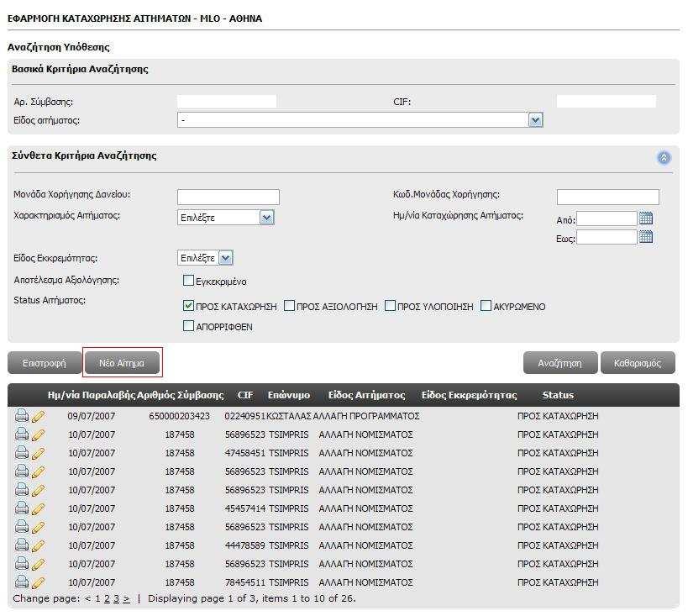This screenshot has height=616, width=688.
Task: Go to results page 3
Action: pyautogui.click(x=116, y=598)
